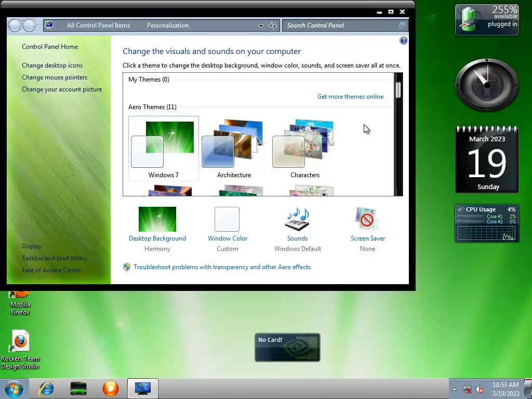Click in the Search Control Panel field
Image resolution: width=532 pixels, height=399 pixels.
coord(345,25)
